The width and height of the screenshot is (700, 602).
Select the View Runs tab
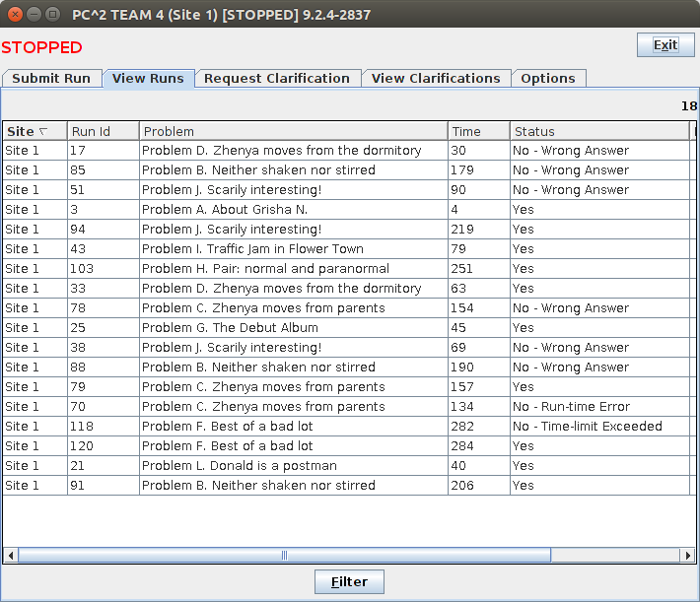pyautogui.click(x=148, y=79)
